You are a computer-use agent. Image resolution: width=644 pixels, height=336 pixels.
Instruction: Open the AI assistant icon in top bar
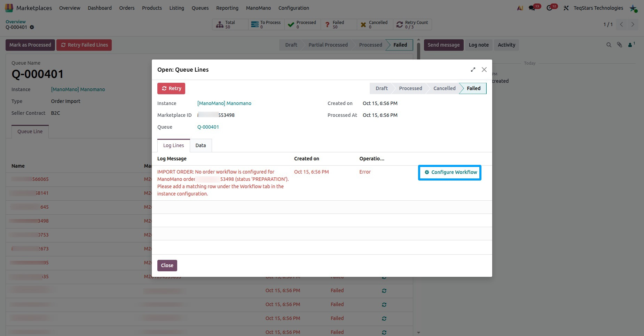click(520, 8)
